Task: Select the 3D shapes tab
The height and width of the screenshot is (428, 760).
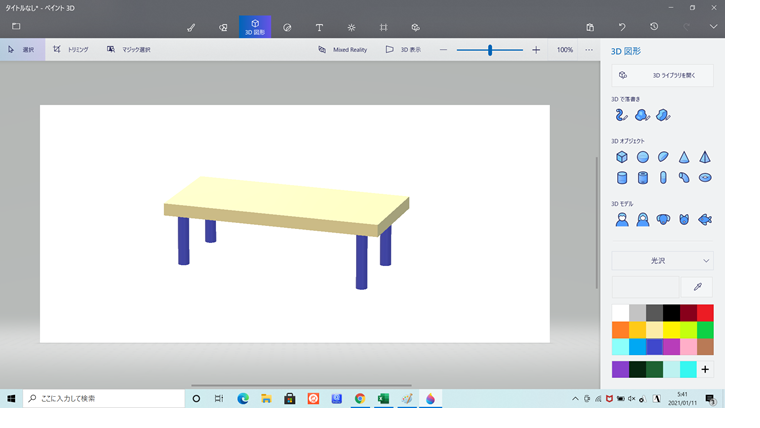Action: coord(255,27)
